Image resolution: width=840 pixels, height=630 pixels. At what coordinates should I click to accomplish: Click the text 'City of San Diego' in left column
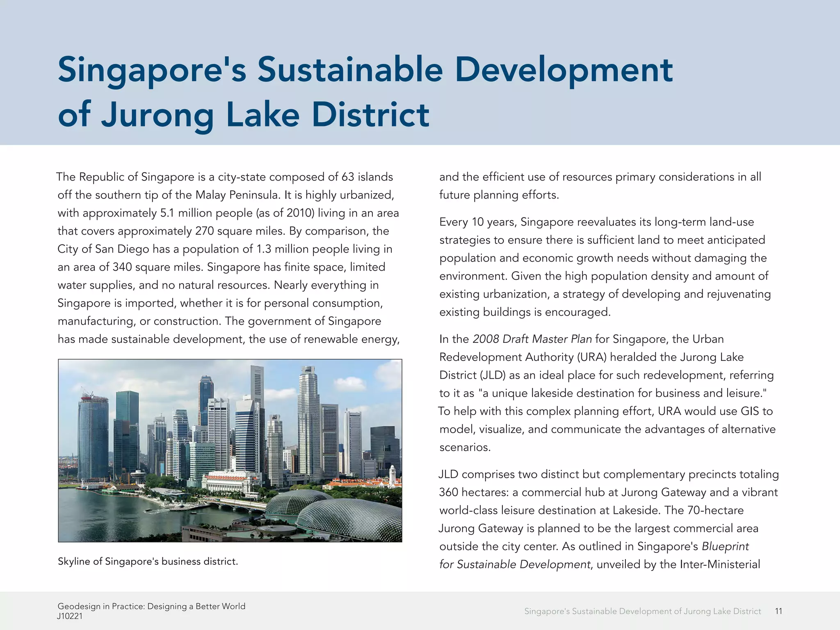click(103, 249)
